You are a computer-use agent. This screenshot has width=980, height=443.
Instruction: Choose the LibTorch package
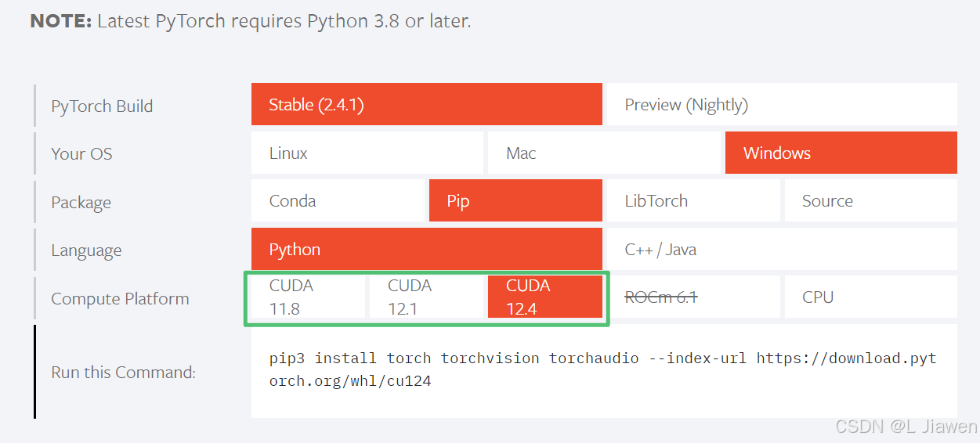tap(693, 200)
